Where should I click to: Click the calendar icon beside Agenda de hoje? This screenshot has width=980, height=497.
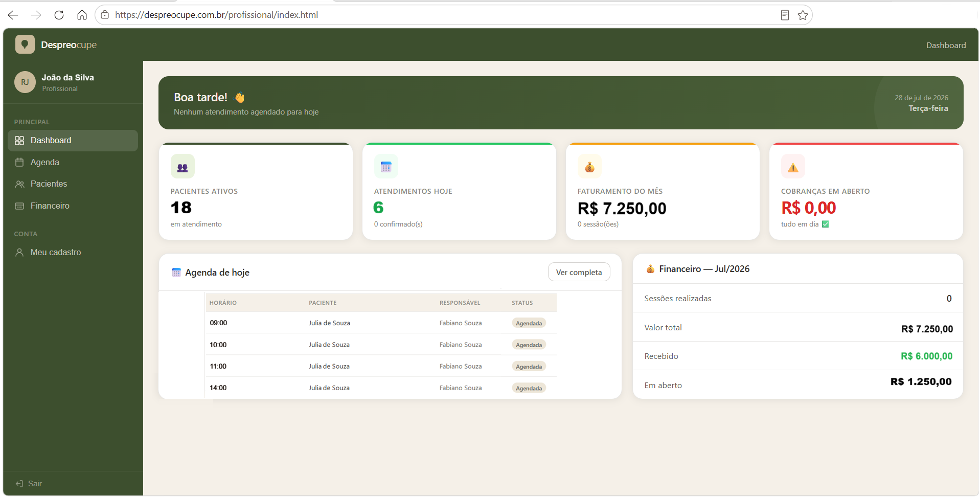click(x=176, y=273)
